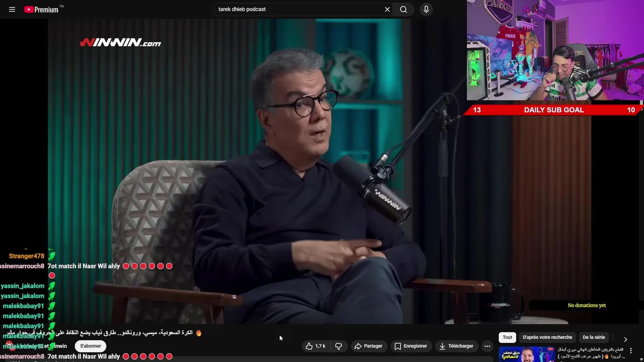The width and height of the screenshot is (644, 362).
Task: Open the suggested video thumbnail
Action: [x=526, y=354]
